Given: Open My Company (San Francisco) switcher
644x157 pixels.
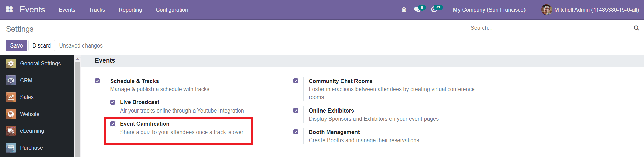Looking at the screenshot, I should 489,10.
